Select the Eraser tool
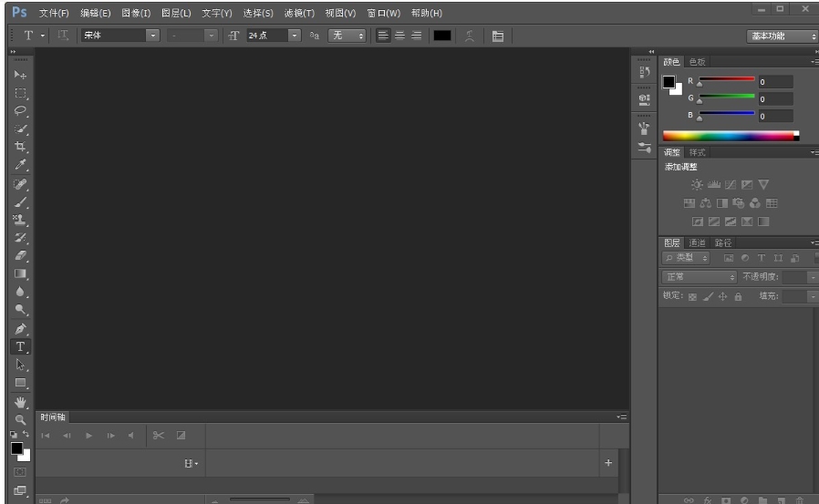Screen dimensions: 819x504 click(20, 255)
